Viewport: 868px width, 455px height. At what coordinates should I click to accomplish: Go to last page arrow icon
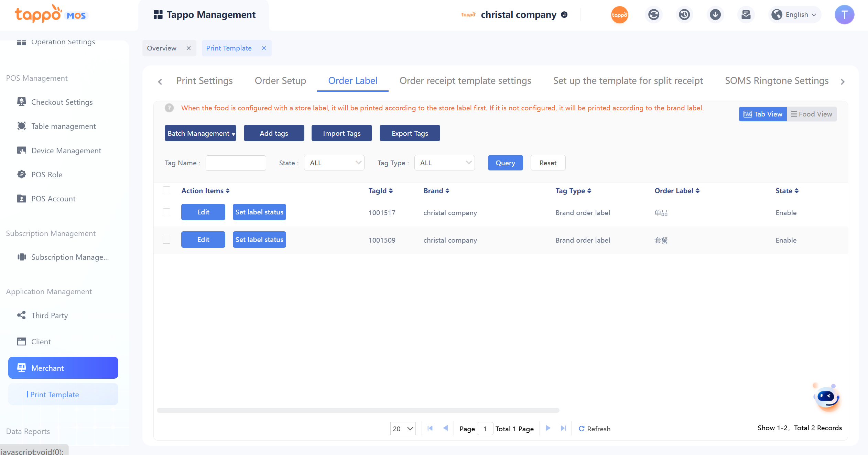pos(563,428)
